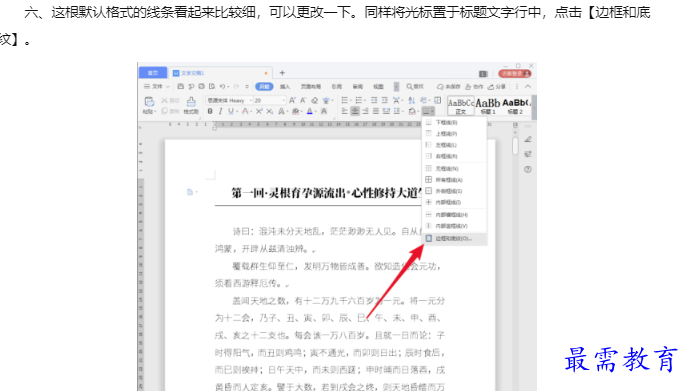Viewport: 686px width, 391px height.
Task: Click the paragraph shading bucket icon
Action: [412, 112]
